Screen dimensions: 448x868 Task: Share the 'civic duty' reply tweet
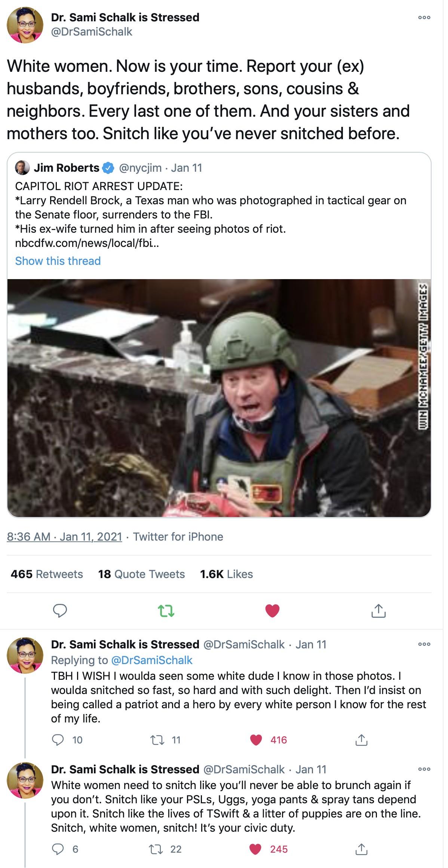click(x=361, y=849)
